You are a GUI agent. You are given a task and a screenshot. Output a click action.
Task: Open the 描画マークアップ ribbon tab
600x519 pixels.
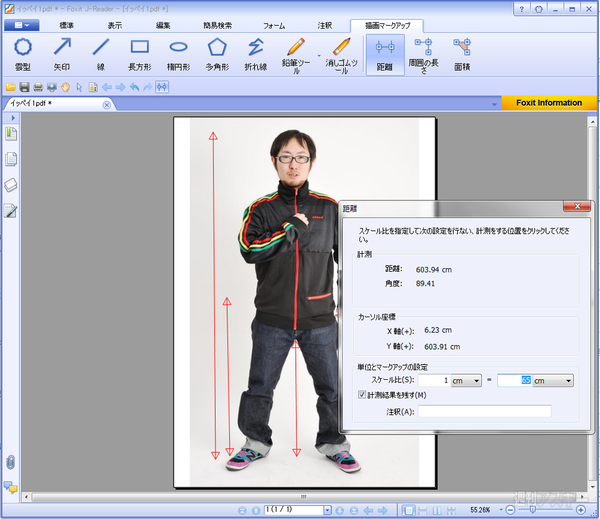[x=387, y=26]
